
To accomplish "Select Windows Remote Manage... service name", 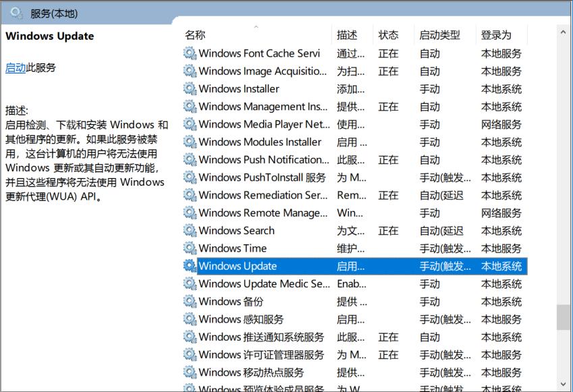I will [x=263, y=213].
